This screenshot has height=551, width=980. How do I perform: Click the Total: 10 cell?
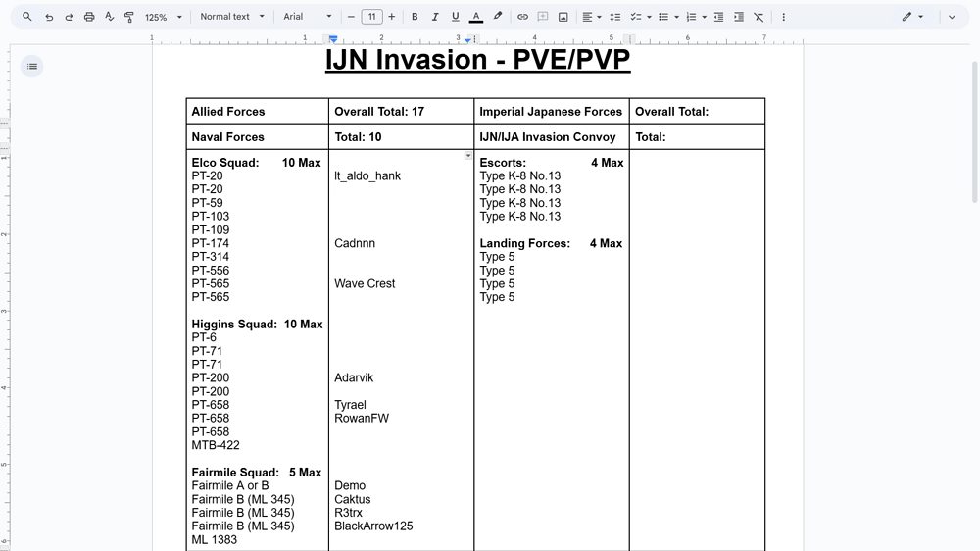401,137
